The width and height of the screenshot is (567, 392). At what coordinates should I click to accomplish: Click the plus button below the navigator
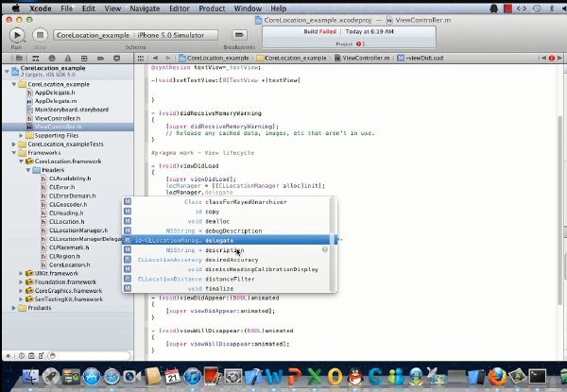(9, 356)
